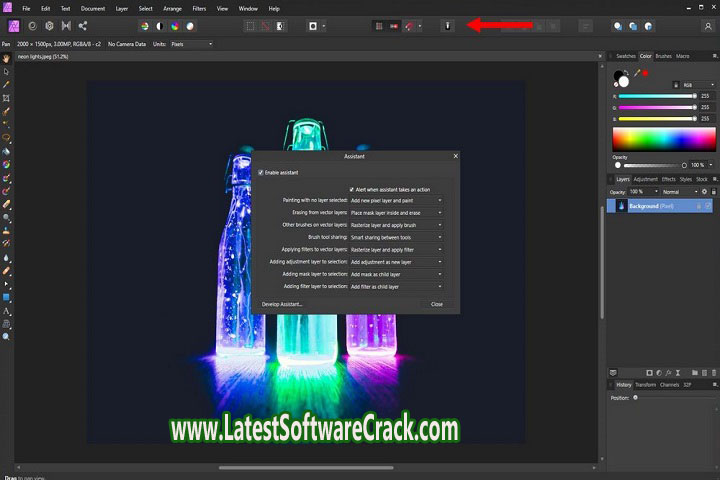Toggle snapping magnet icon
Screen dimensions: 720x480
pyautogui.click(x=409, y=26)
